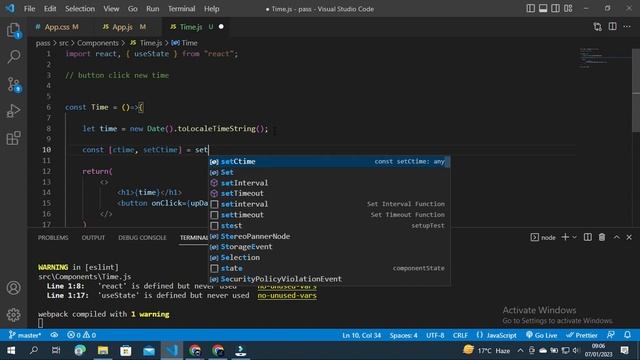The height and width of the screenshot is (360, 640).
Task: Open the launch profile dropdown beside plus
Action: click(574, 237)
